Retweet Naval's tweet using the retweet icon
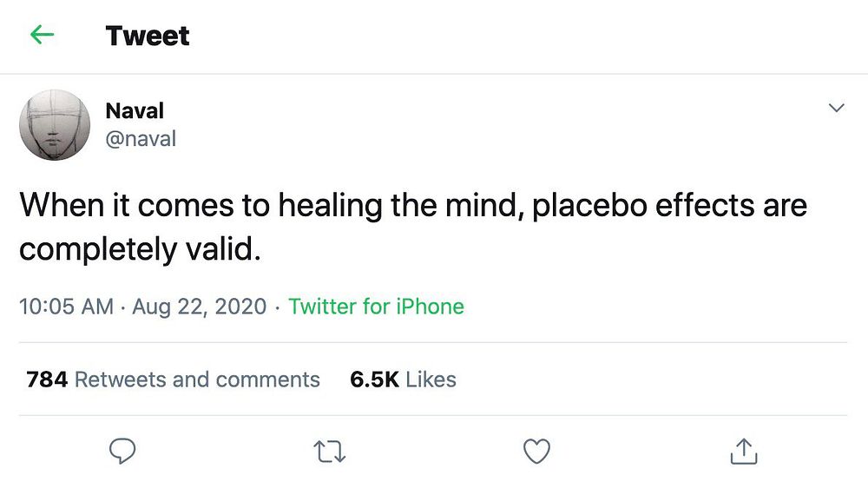 [x=330, y=450]
